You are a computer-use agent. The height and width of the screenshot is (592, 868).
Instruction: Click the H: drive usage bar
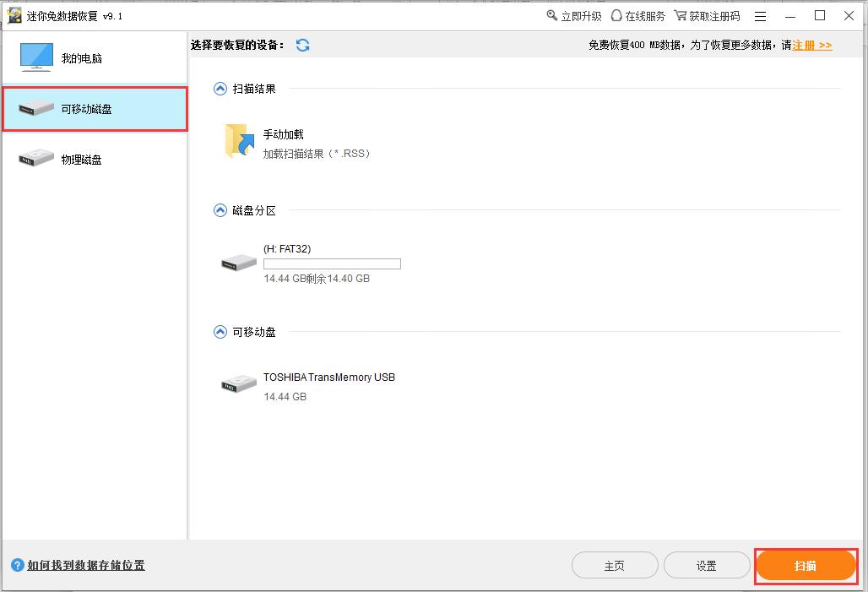(332, 263)
